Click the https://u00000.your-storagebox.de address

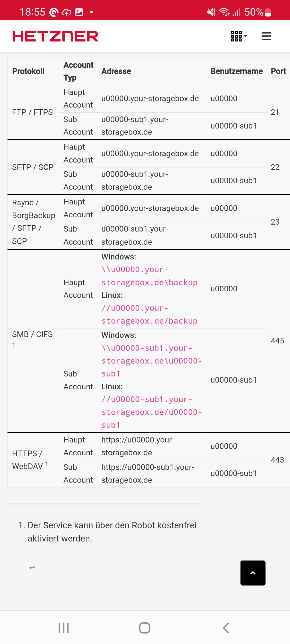click(x=138, y=446)
